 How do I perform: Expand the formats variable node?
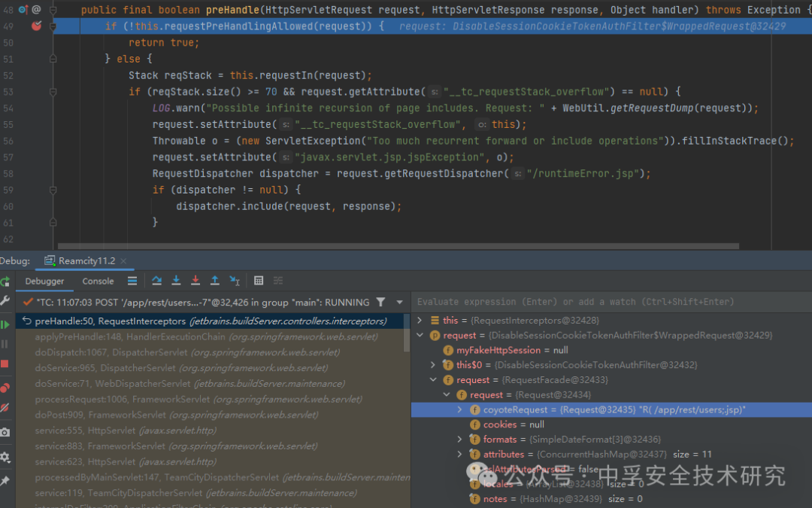[x=460, y=440]
